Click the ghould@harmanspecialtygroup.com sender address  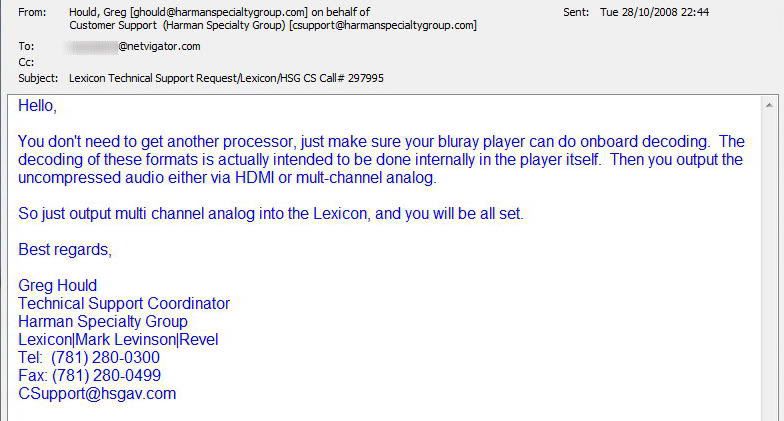[x=218, y=12]
